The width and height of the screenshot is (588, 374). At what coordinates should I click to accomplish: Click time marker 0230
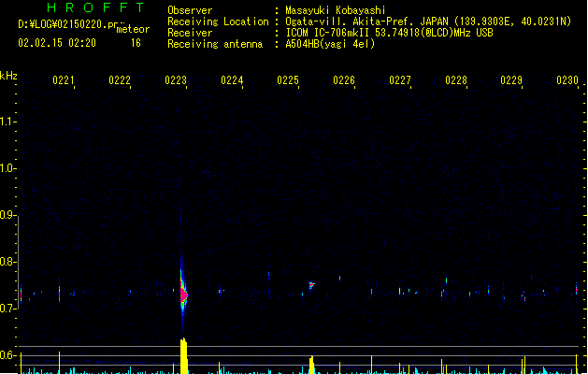(x=567, y=80)
